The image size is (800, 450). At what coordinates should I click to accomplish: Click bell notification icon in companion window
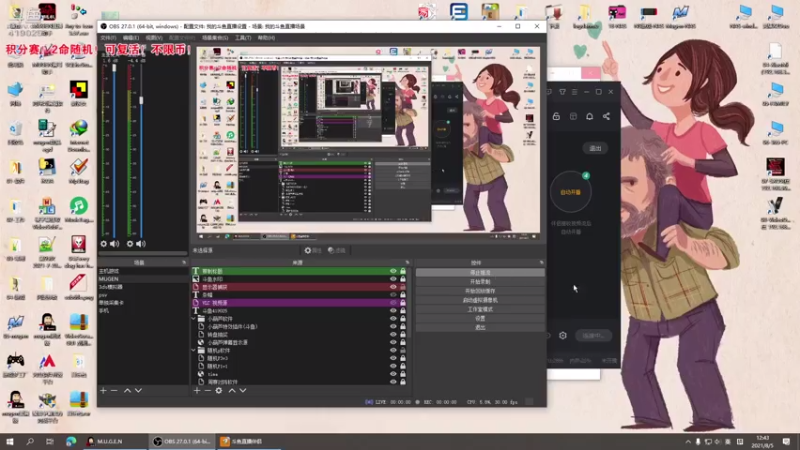tap(589, 116)
